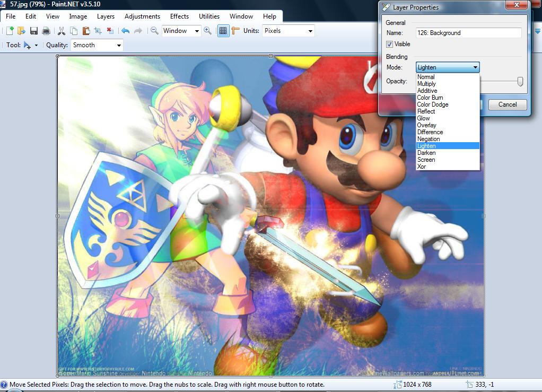The height and width of the screenshot is (392, 542).
Task: Click the Copy icon
Action: coord(74,31)
